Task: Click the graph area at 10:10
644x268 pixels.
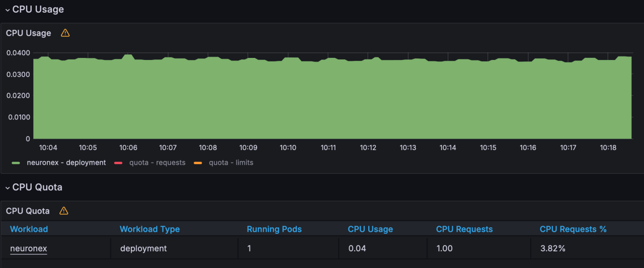Action: pos(288,101)
